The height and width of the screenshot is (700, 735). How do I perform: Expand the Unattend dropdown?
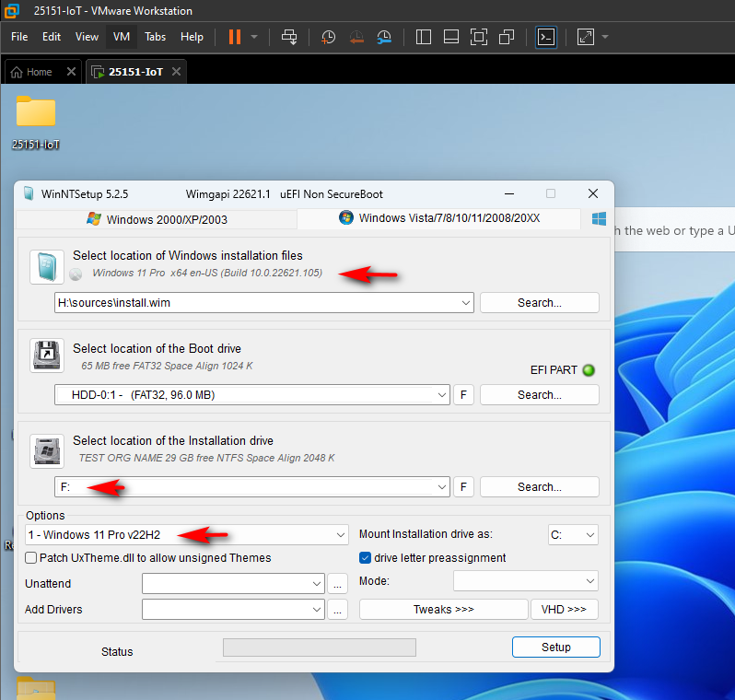(x=317, y=584)
